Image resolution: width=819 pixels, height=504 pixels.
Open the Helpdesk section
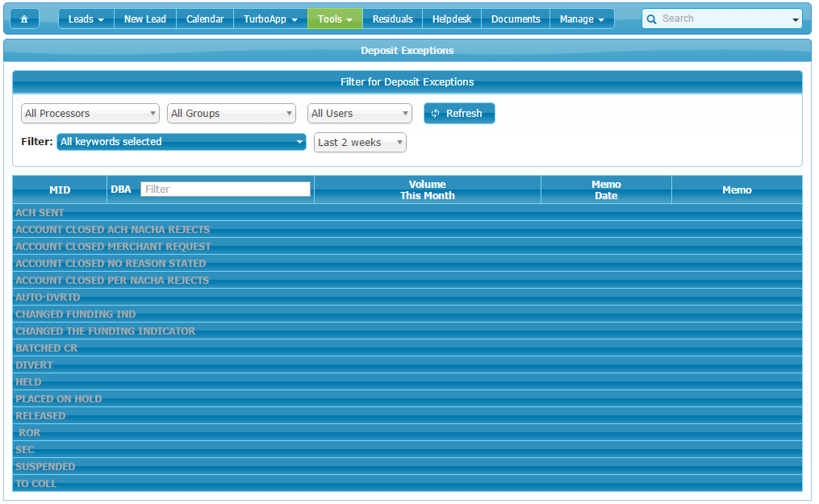pyautogui.click(x=452, y=19)
